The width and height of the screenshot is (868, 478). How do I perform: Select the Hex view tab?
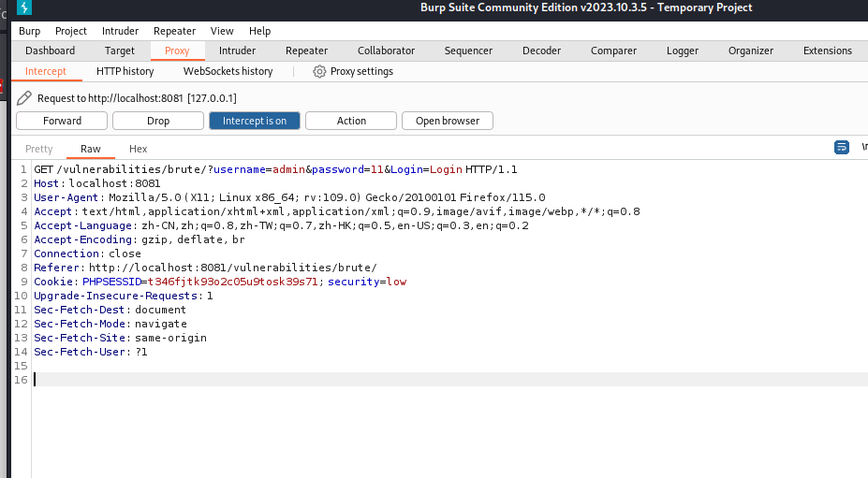click(x=138, y=149)
